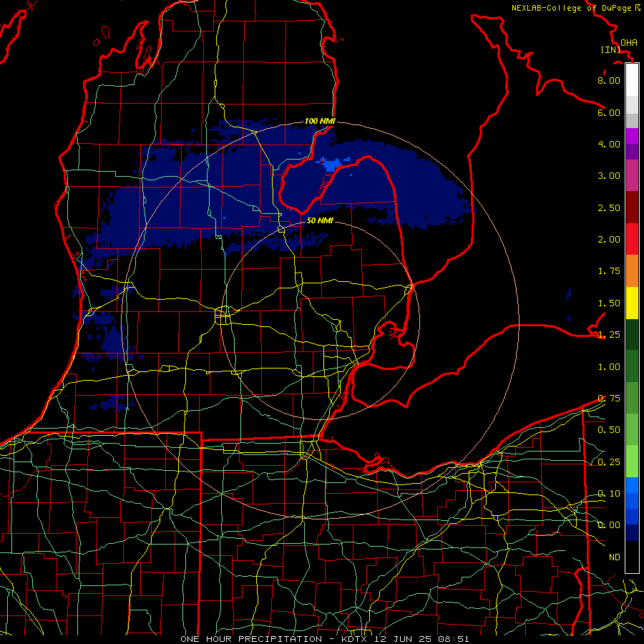Select the 3.00 legend value
Viewport: 644px width, 644px height.
tap(609, 176)
